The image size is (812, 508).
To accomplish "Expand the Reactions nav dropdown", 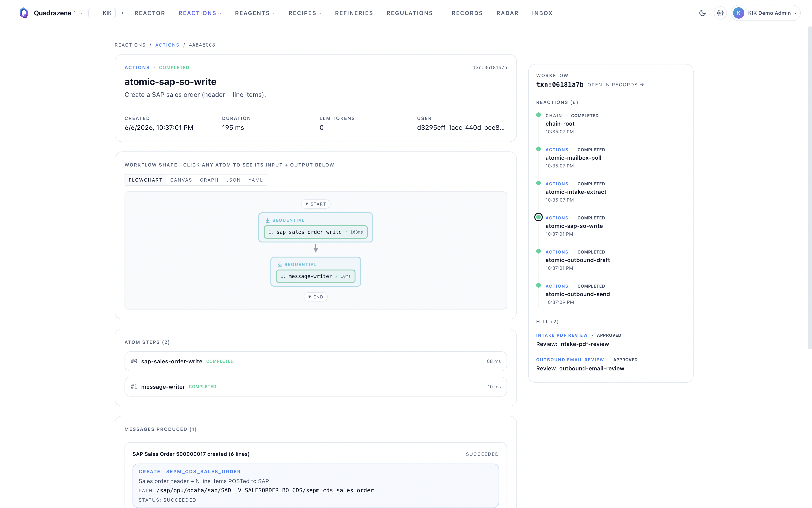I will point(200,13).
